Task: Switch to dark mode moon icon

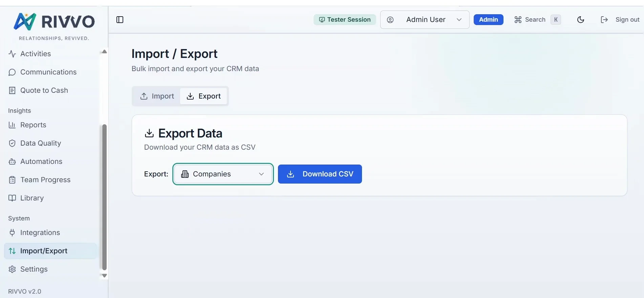Action: click(581, 20)
